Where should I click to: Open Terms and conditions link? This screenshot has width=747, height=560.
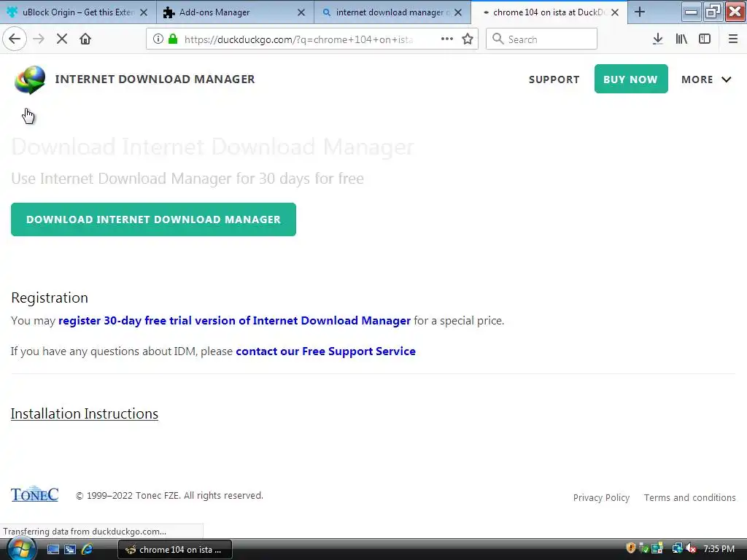tap(689, 497)
